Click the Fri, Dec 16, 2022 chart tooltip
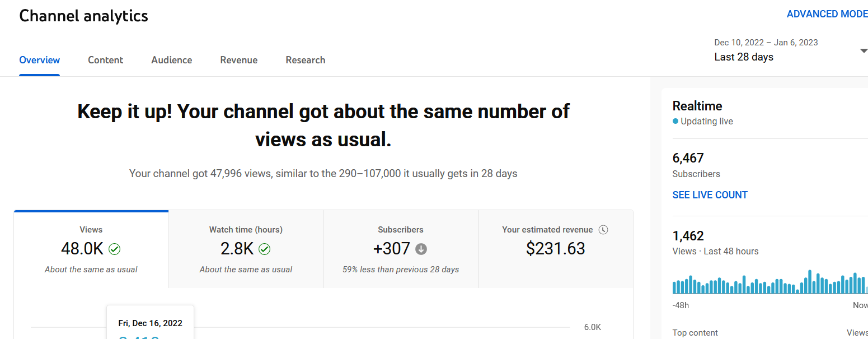Image resolution: width=868 pixels, height=339 pixels. click(x=150, y=322)
